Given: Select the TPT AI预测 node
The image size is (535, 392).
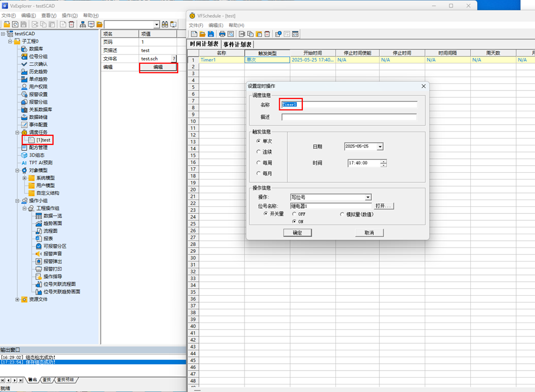Looking at the screenshot, I should click(x=41, y=163).
